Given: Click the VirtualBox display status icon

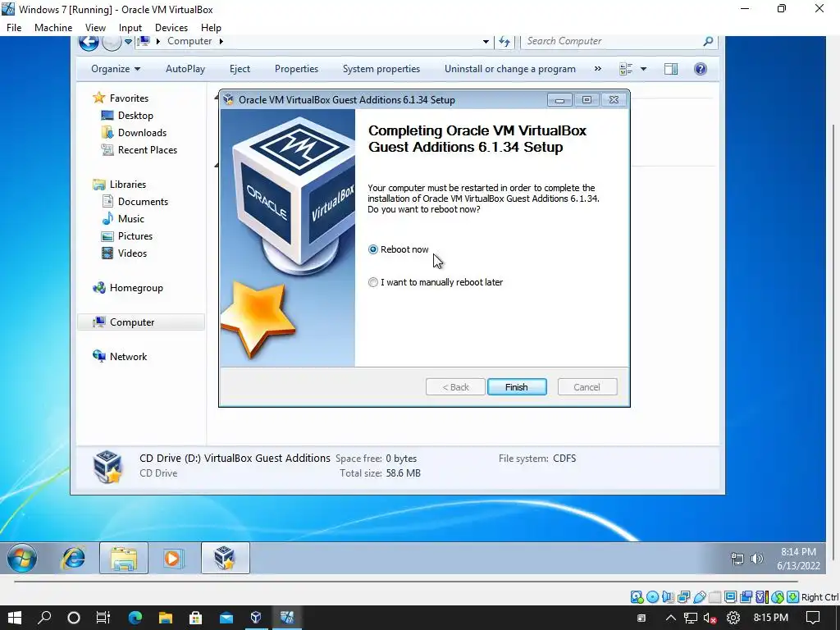Looking at the screenshot, I should (x=730, y=597).
